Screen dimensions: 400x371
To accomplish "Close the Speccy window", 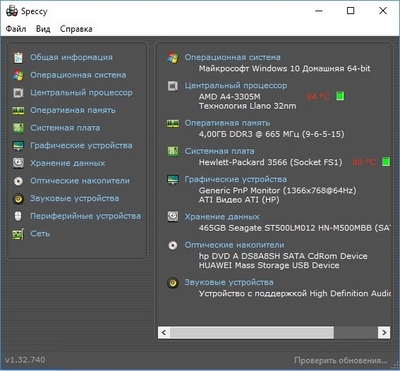I will click(383, 11).
